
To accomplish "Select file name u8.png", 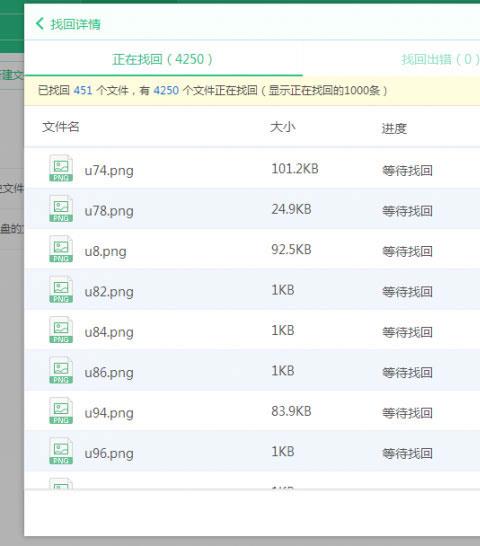I will coord(106,252).
